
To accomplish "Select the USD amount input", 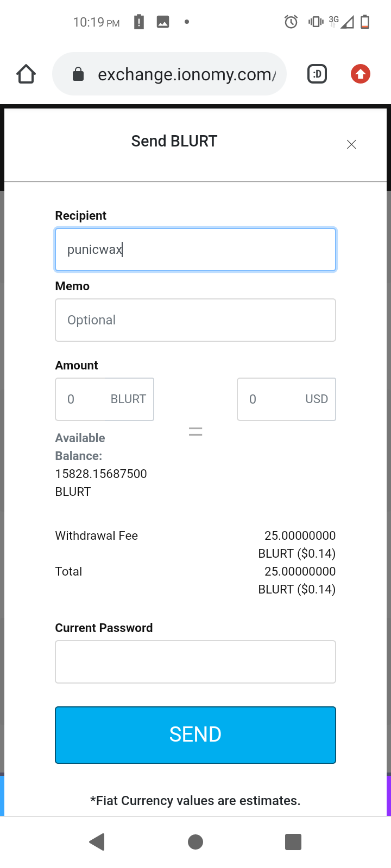I will [x=286, y=399].
